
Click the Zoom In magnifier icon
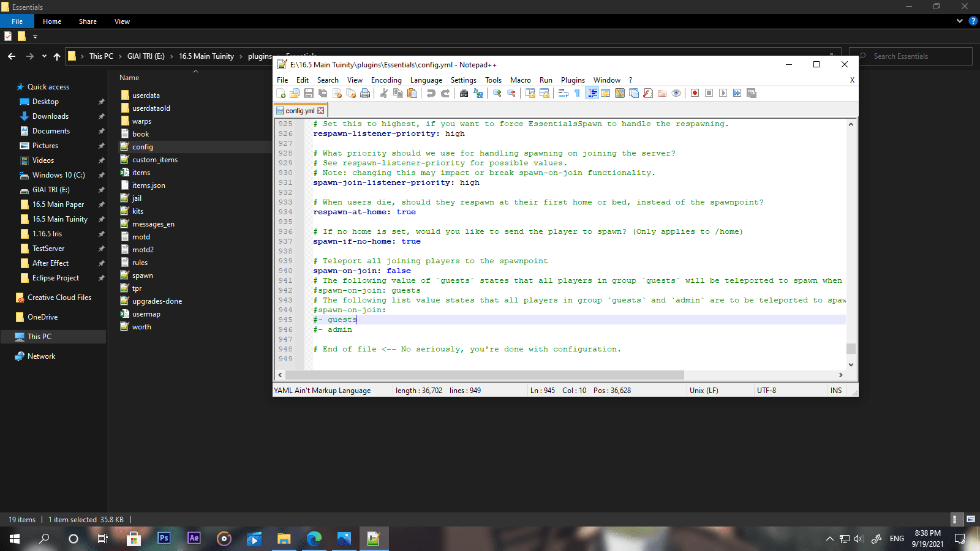coord(497,93)
